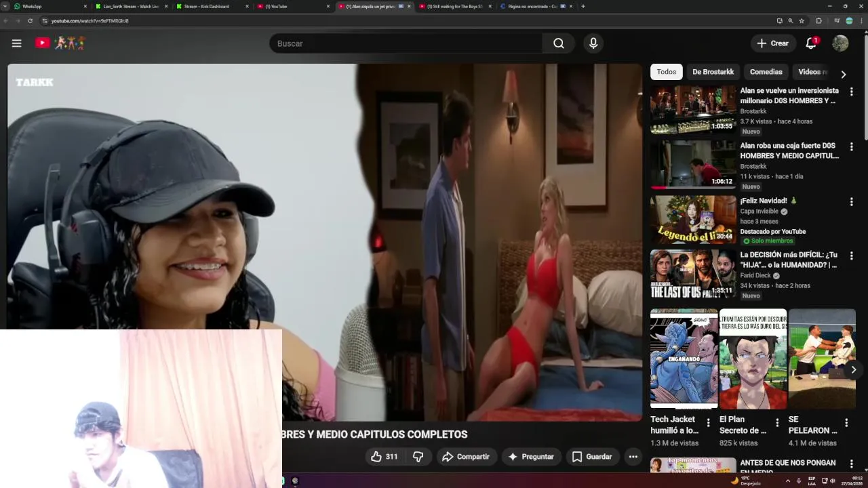Click install/cast screen icon in address bar

[779, 21]
